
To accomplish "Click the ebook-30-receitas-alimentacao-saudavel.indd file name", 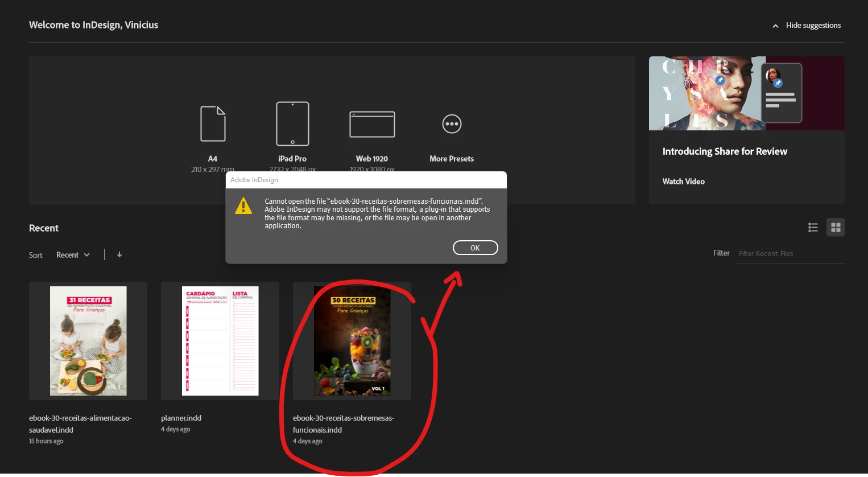I will pyautogui.click(x=80, y=424).
